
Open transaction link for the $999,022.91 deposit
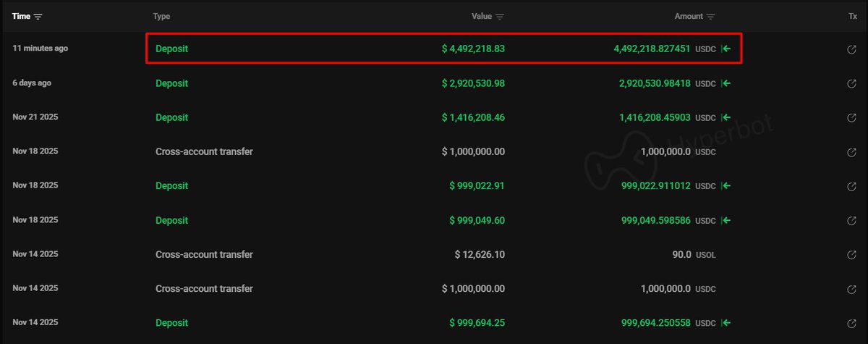click(851, 186)
